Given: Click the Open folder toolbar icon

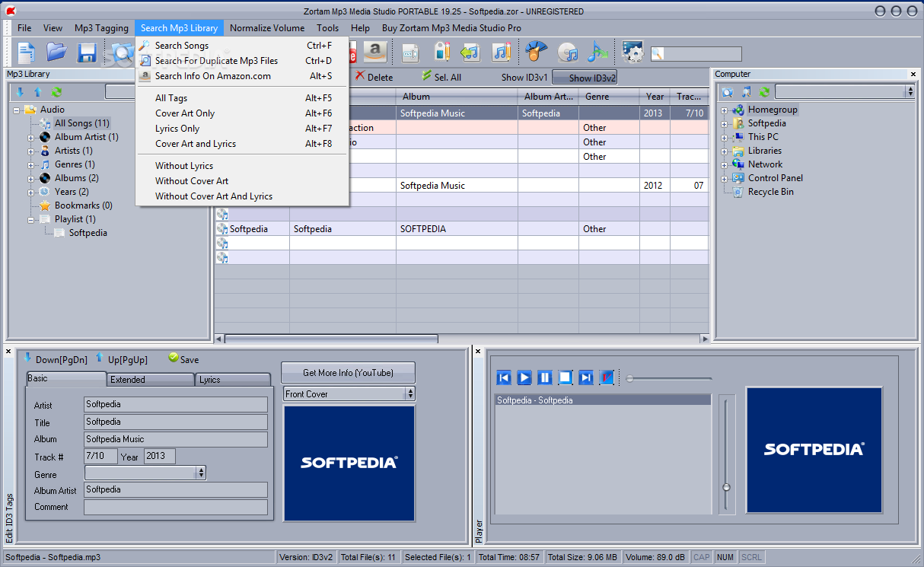Looking at the screenshot, I should 57,52.
